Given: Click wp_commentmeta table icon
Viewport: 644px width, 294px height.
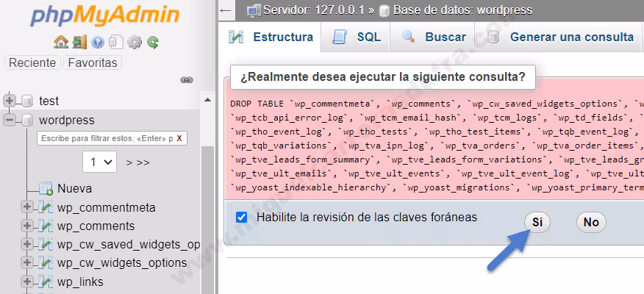Looking at the screenshot, I should [46, 207].
